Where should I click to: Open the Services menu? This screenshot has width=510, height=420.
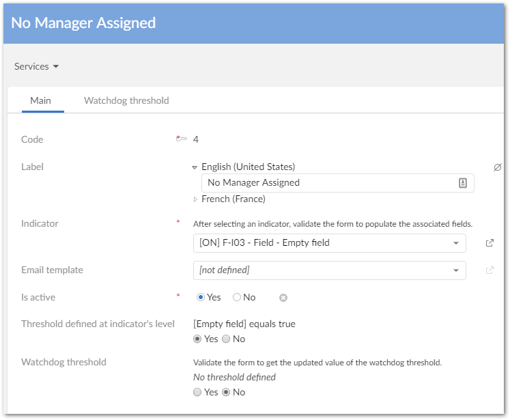[x=36, y=66]
